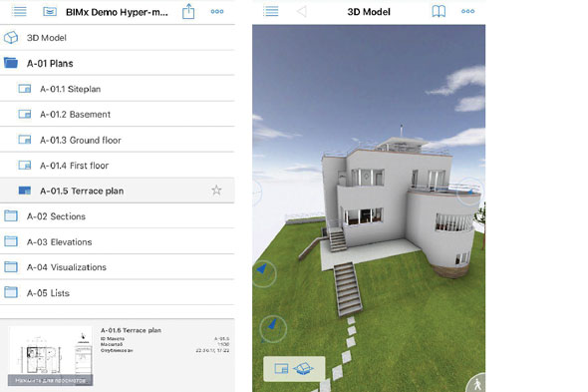
Task: Open more options in the 3D Model header
Action: 468,11
